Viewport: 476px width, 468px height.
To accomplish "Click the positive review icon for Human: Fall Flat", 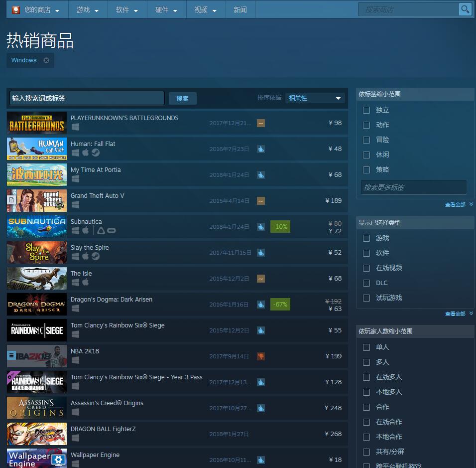I will click(x=261, y=149).
